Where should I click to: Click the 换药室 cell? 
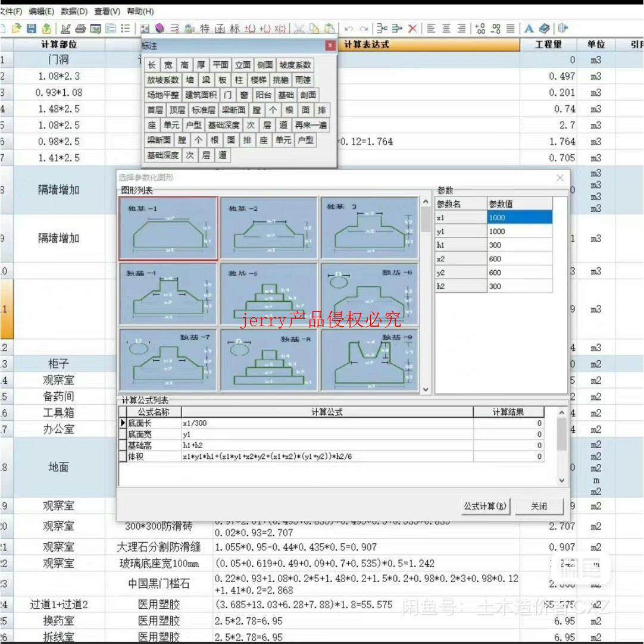(59, 621)
